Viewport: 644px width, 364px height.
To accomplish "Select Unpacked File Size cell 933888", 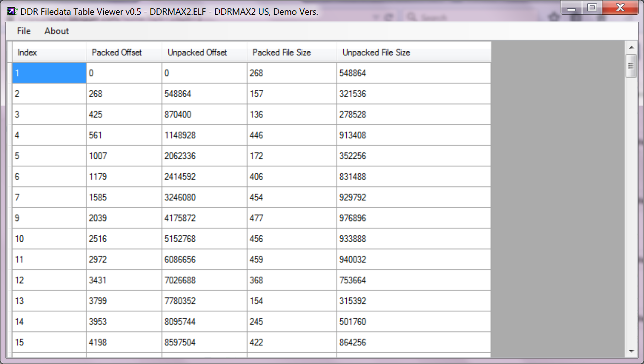I will (x=414, y=239).
